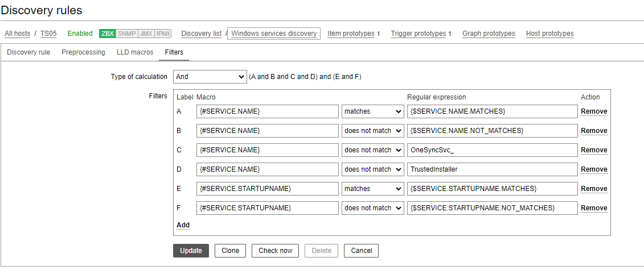Click the JMX availability badge
Image resolution: width=644 pixels, height=274 pixels.
(146, 34)
